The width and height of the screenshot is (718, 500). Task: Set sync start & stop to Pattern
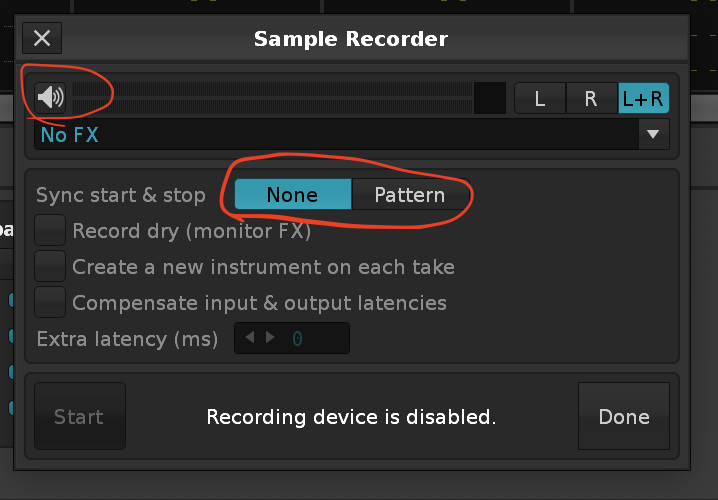410,195
